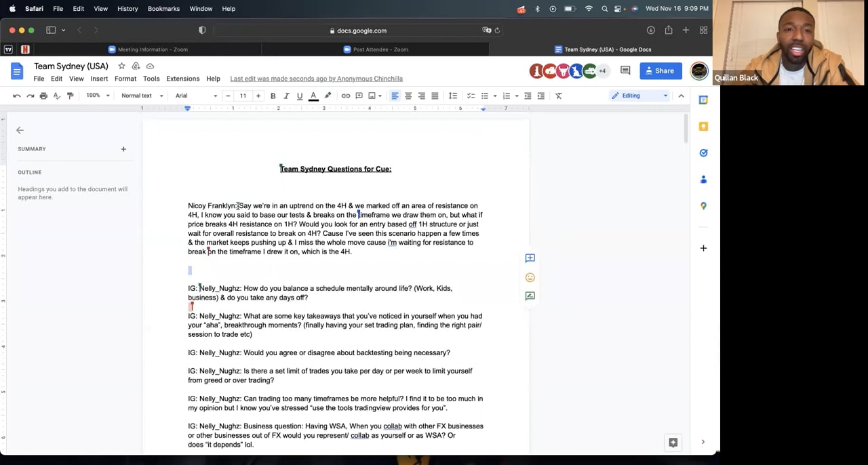Image resolution: width=868 pixels, height=465 pixels.
Task: Open the Safari Bookmarks menu
Action: click(163, 9)
